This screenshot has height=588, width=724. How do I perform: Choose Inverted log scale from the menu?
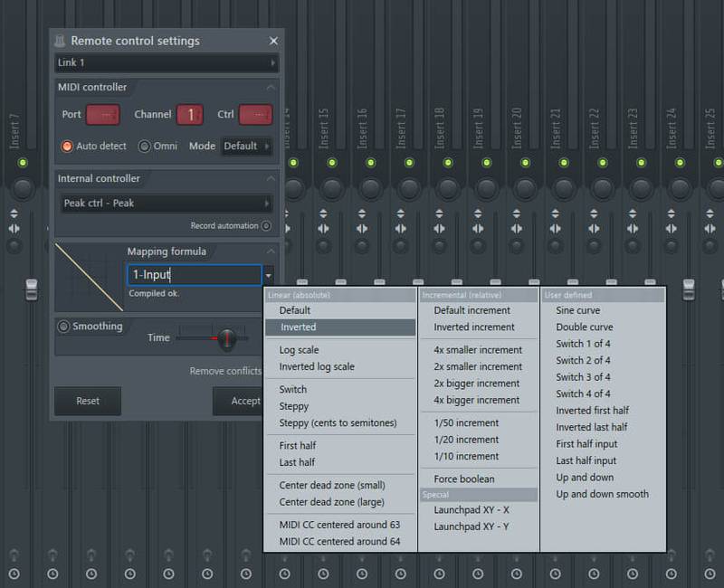coord(317,366)
